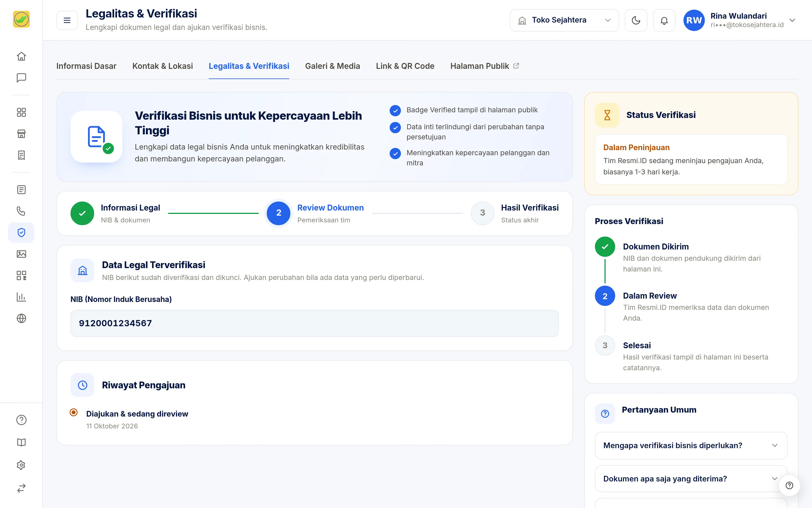Click the 'Dokumen Dikirim' process step
This screenshot has width=812, height=508.
point(656,247)
